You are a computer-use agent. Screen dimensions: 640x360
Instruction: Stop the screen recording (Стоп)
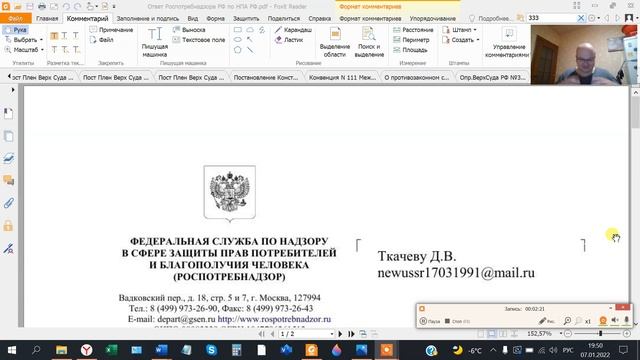click(x=457, y=321)
